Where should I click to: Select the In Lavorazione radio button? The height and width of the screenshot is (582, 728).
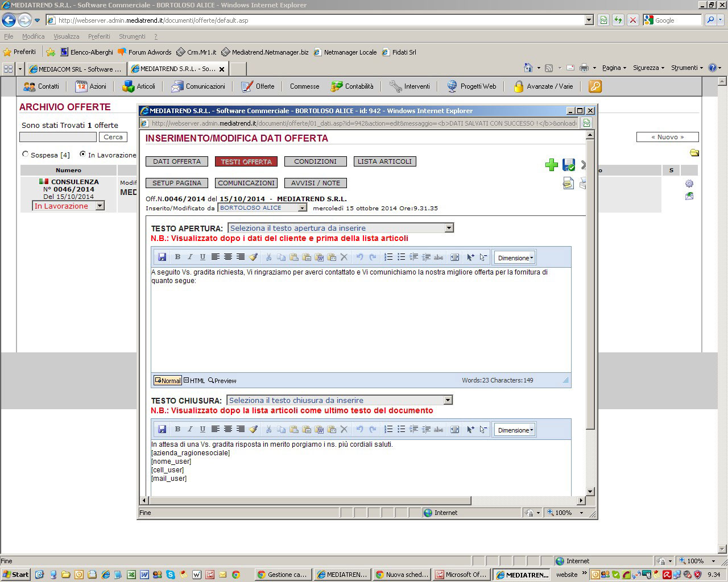point(83,154)
